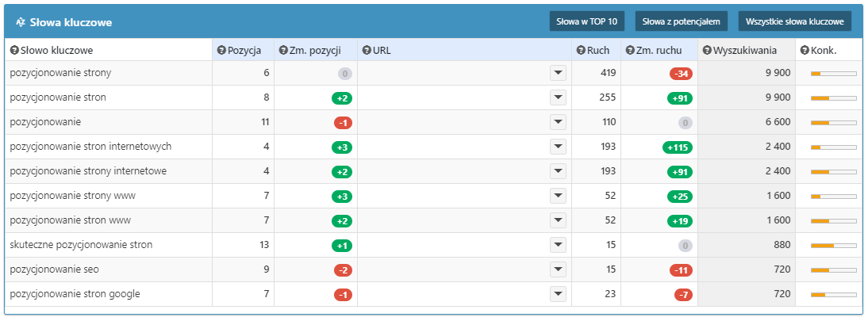This screenshot has height=321, width=868.
Task: Click the -34 traffic change badge
Action: tap(681, 74)
